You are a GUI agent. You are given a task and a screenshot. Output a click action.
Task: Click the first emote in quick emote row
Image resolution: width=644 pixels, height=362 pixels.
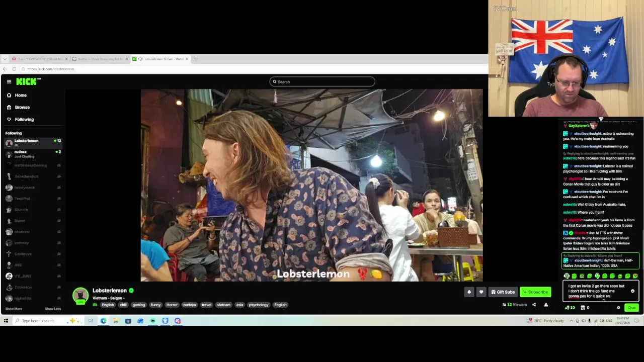(567, 276)
